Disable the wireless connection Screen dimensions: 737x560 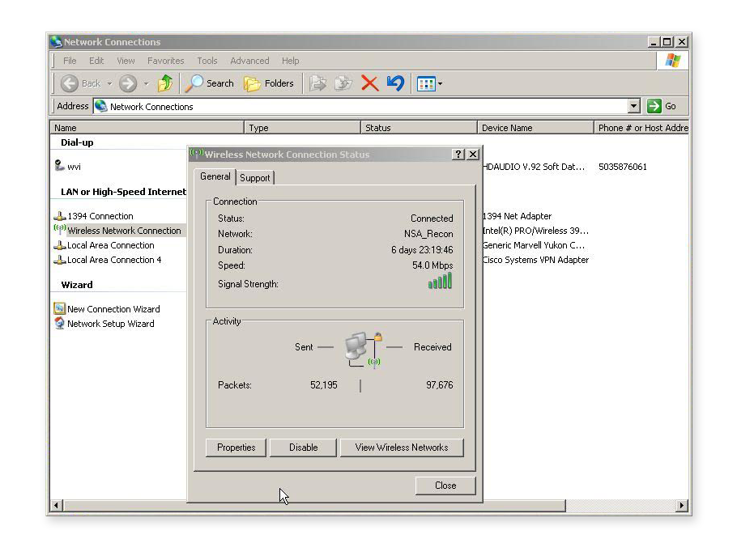(302, 447)
